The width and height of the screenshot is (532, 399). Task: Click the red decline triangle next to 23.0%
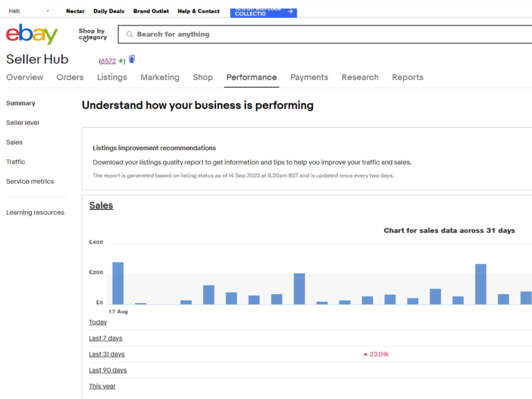(x=365, y=354)
